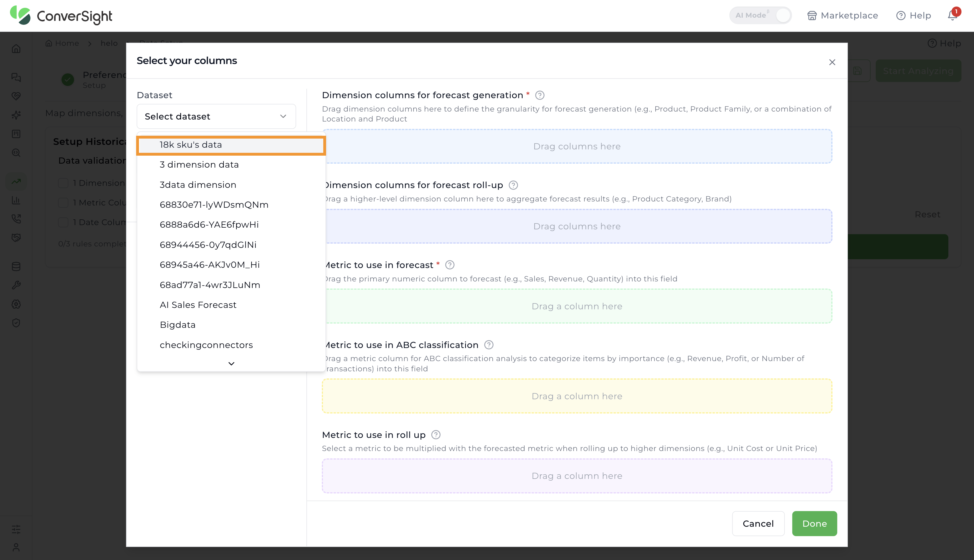Check the 1 Dimension validation checkbox
This screenshot has width=974, height=560.
point(63,183)
